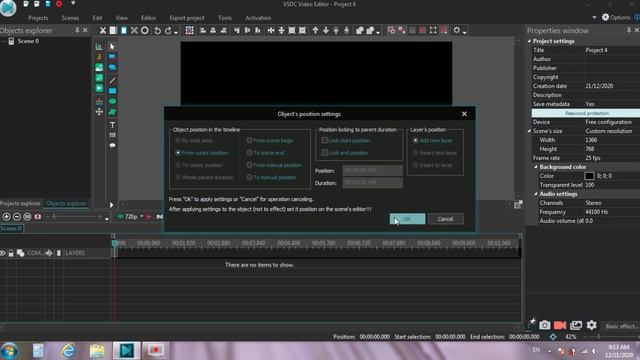Click the Delete X toolbar icon

(x=134, y=31)
